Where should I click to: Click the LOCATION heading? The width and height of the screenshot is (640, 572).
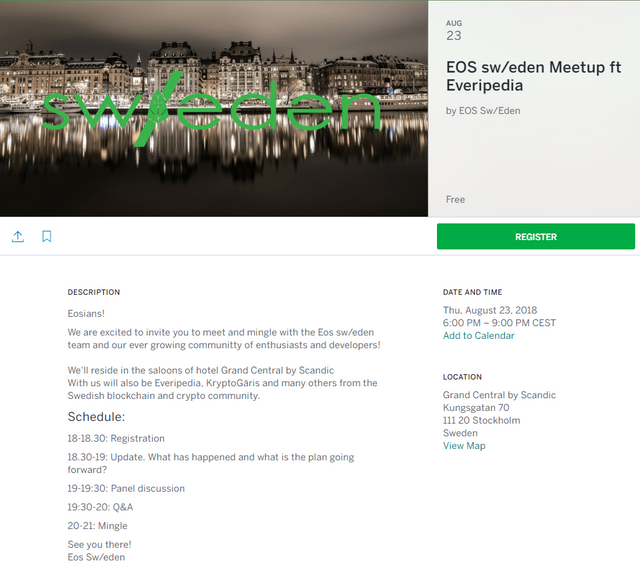(463, 377)
